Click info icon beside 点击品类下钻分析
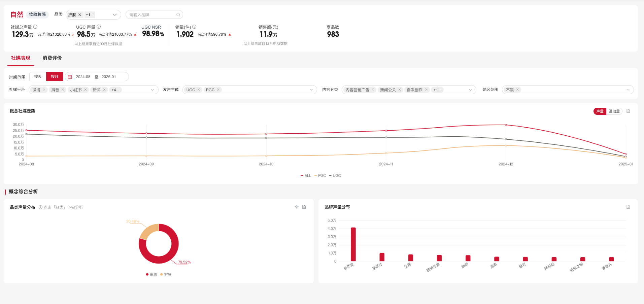644x304 pixels. (x=40, y=207)
